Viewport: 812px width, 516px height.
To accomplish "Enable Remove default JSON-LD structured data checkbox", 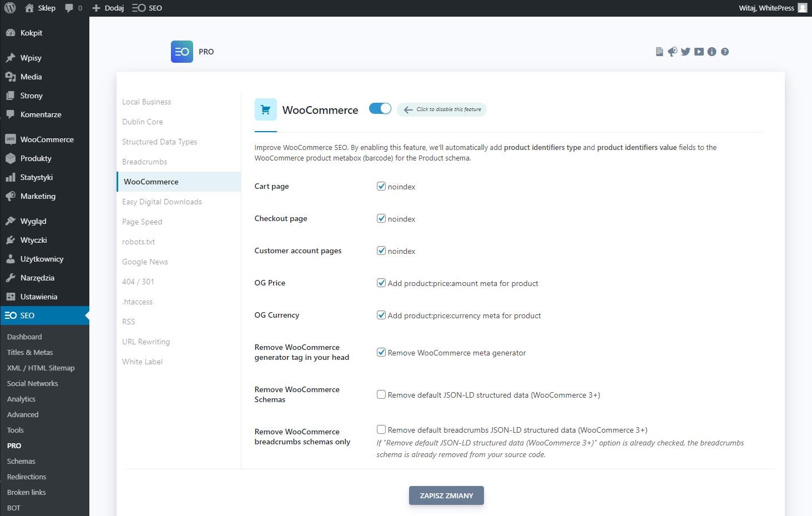I will [x=381, y=394].
